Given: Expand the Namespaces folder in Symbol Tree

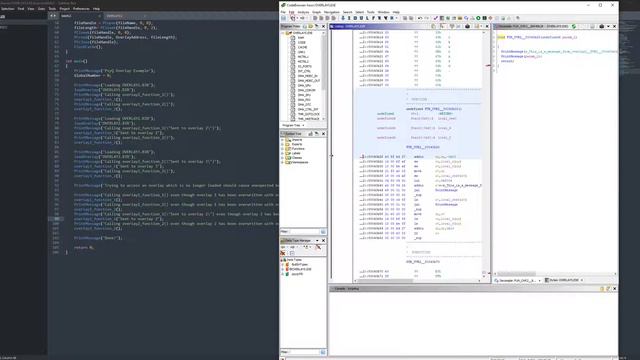Looking at the screenshot, I should click(282, 162).
